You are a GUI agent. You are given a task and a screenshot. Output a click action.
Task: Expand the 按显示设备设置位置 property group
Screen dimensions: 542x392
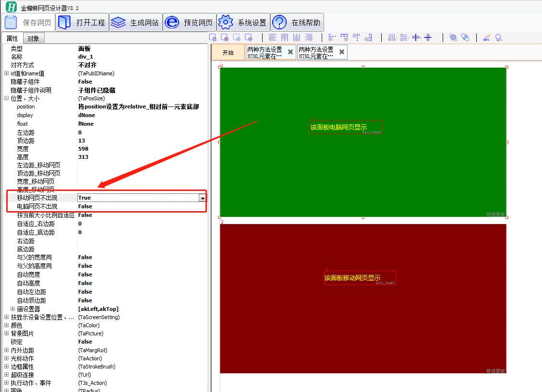6,317
